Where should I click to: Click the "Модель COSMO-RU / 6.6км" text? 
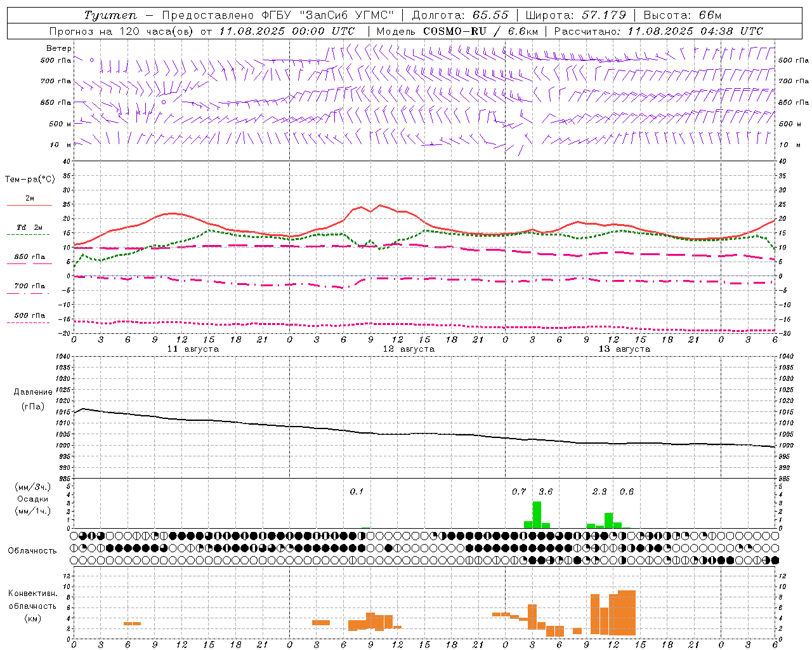tap(457, 31)
